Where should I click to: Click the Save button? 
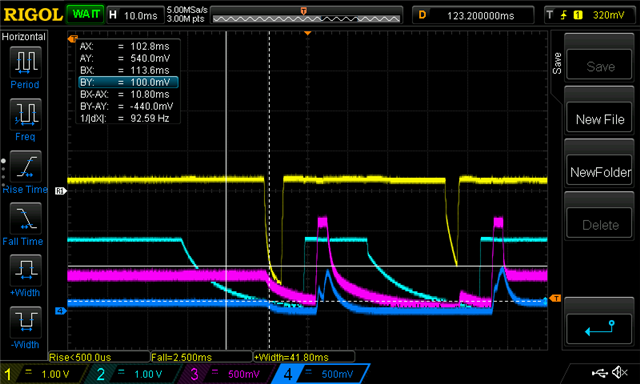pos(600,67)
